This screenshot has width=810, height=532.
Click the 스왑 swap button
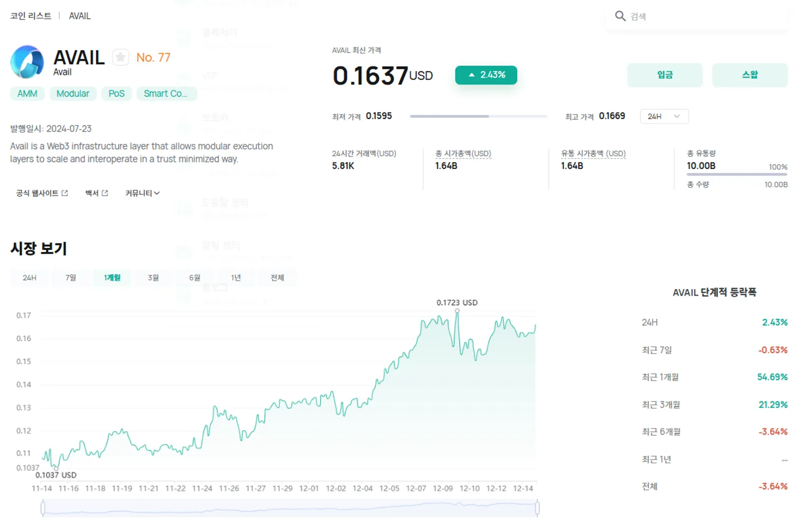pyautogui.click(x=750, y=75)
